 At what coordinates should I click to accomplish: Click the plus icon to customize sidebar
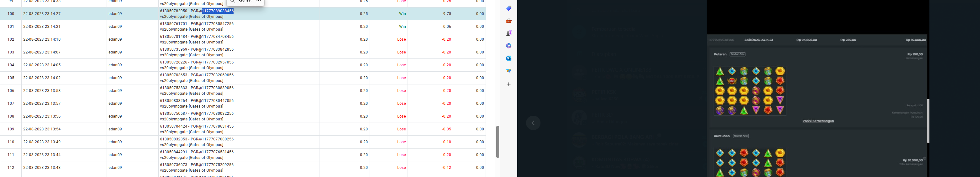tap(508, 84)
